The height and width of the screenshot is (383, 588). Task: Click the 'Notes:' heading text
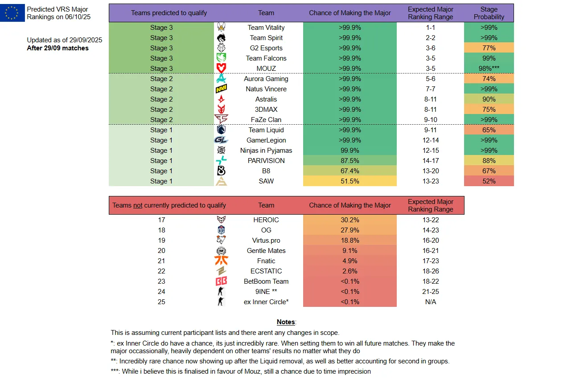(x=286, y=322)
